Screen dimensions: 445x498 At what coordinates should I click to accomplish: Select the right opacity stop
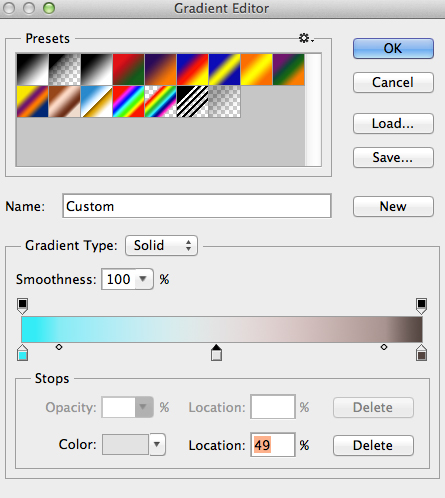[421, 306]
